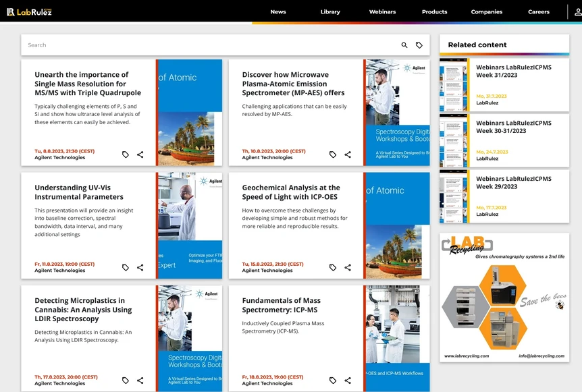Viewport: 582px width, 392px height.
Task: Click the Week 31/2023 related content thumbnail
Action: (454, 85)
